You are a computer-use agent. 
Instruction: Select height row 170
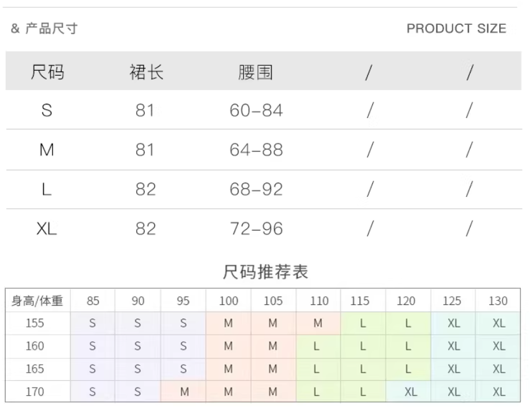35,392
